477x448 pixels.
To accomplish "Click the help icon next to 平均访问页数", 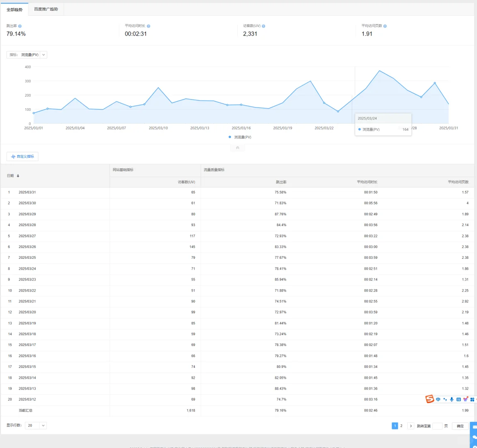I will point(385,26).
